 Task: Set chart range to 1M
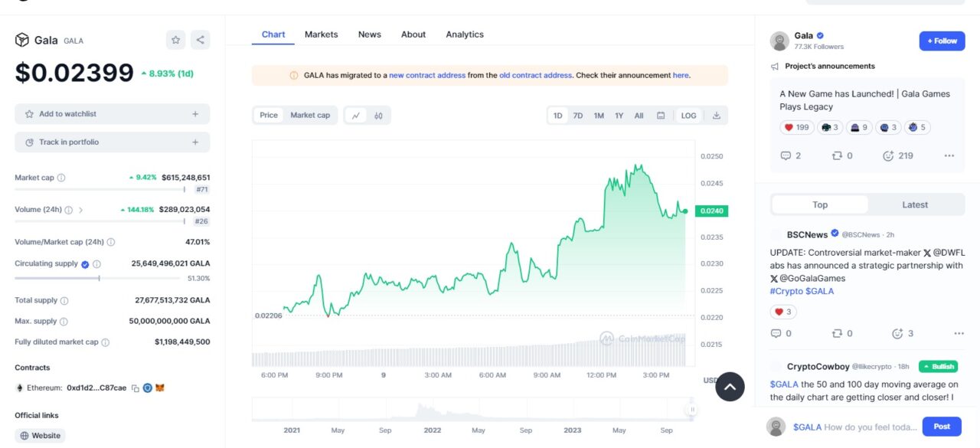point(599,116)
